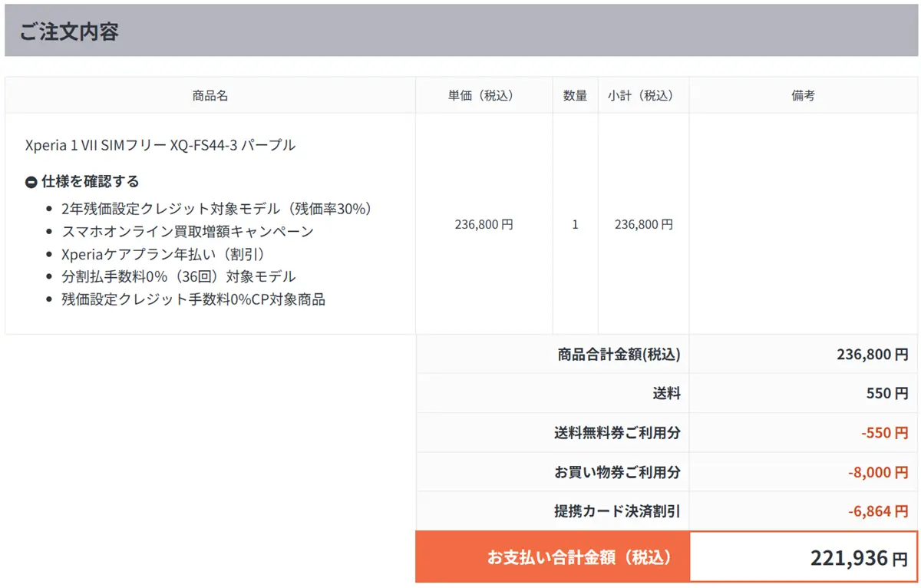Screen dimensions: 921x588
Task: Click the -6,864 円 card discount value
Action: 878,511
